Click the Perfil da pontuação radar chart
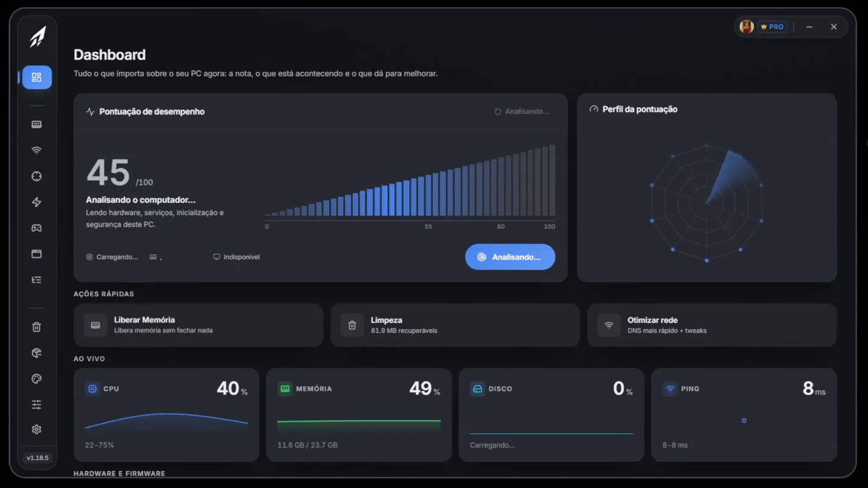Viewport: 868px width, 488px height. [x=706, y=202]
